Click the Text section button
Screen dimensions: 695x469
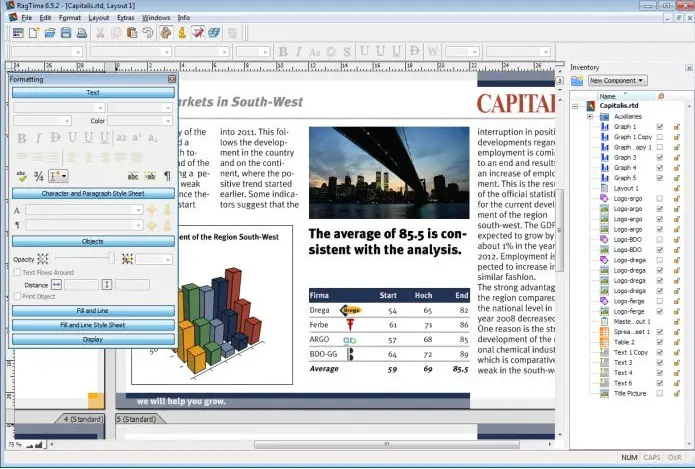[x=93, y=93]
